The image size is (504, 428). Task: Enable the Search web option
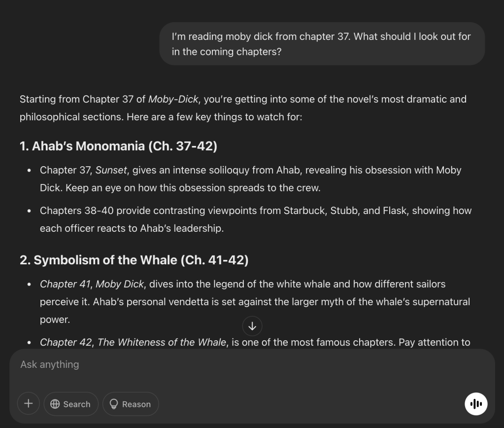[71, 404]
